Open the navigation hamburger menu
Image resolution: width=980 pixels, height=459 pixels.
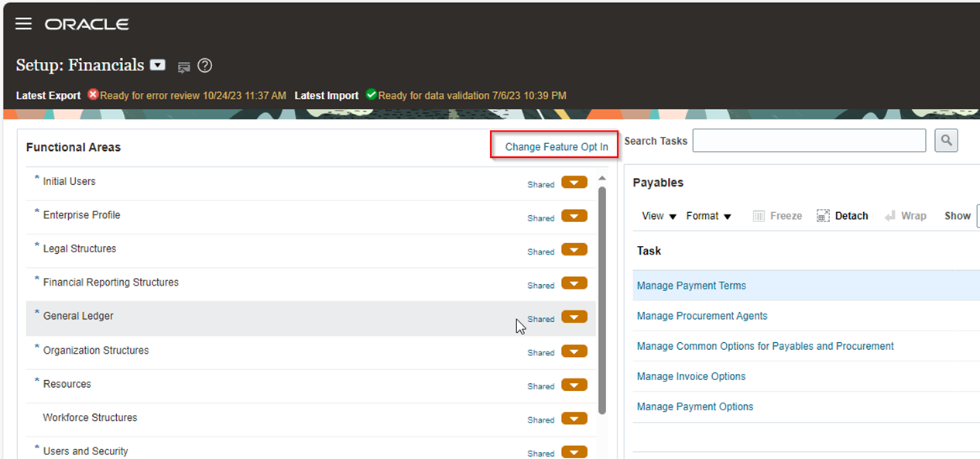tap(23, 23)
